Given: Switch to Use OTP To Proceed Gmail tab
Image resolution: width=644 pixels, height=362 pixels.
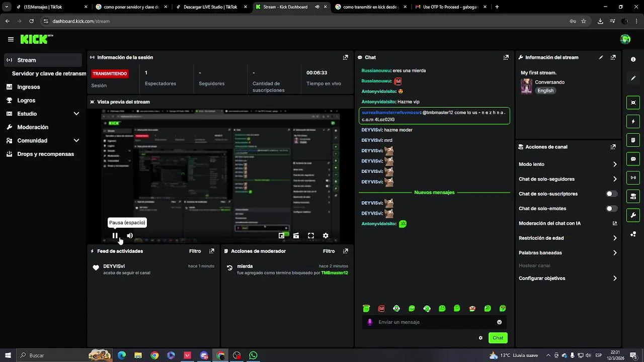Looking at the screenshot, I should pos(450,7).
